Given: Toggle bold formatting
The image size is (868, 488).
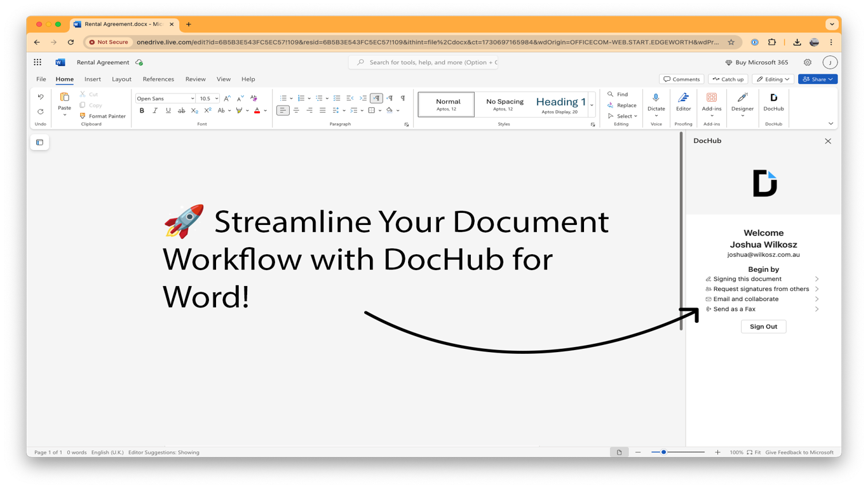Looking at the screenshot, I should [x=142, y=111].
